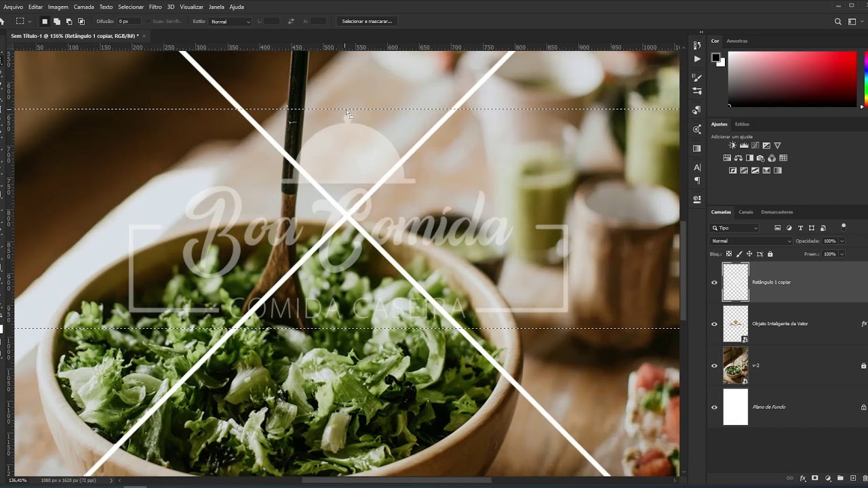Screen dimensions: 868x488
Task: Switch to the Amostras tab
Action: (x=737, y=41)
